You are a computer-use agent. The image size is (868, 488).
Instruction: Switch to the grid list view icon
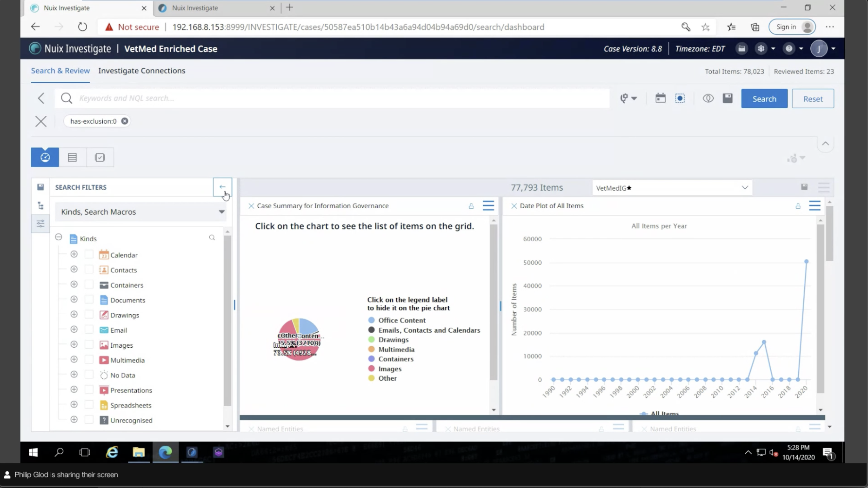coord(72,157)
